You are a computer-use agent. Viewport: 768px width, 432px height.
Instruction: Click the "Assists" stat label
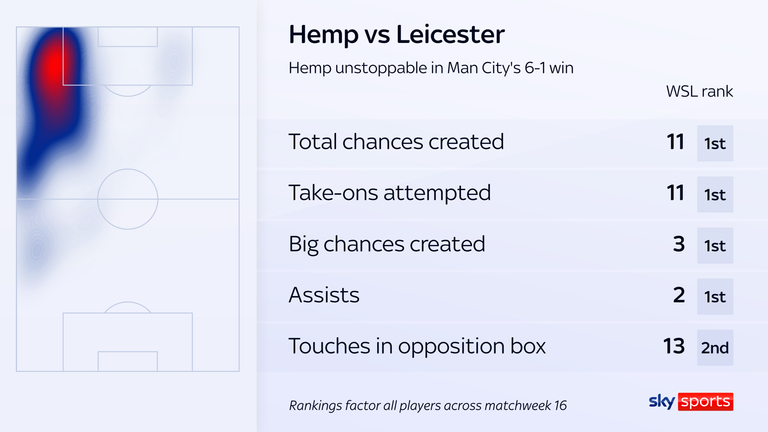(x=323, y=295)
